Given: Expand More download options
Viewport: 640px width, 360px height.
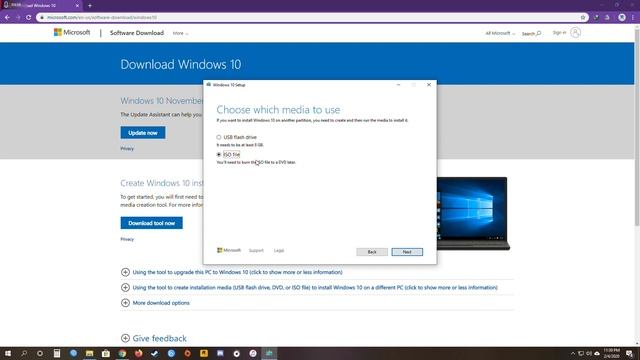Looking at the screenshot, I should pos(155,303).
